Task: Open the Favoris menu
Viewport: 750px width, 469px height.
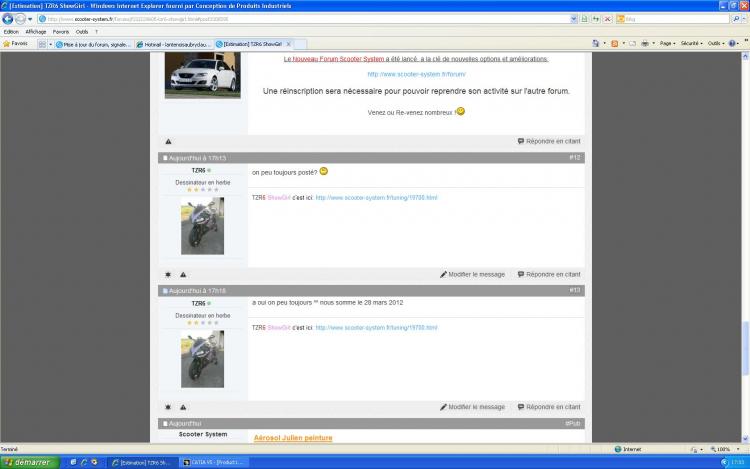Action: [61, 32]
